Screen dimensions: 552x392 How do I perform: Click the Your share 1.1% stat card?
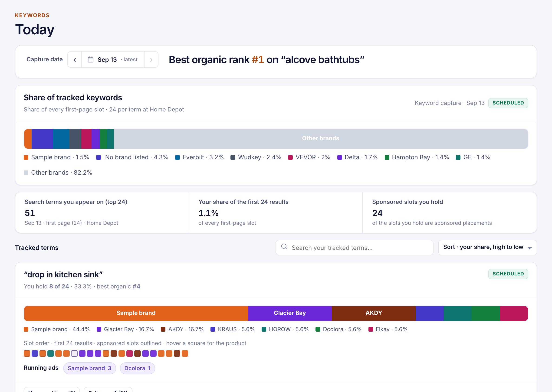[276, 212]
